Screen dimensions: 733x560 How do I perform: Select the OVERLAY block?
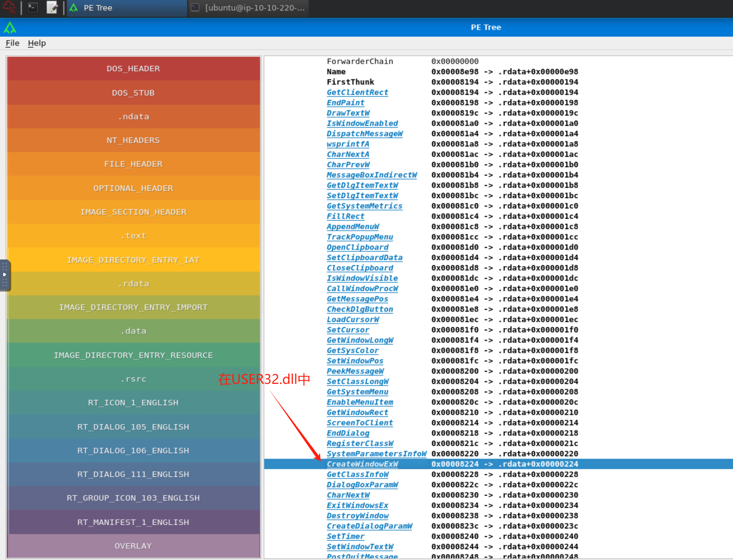pos(133,546)
